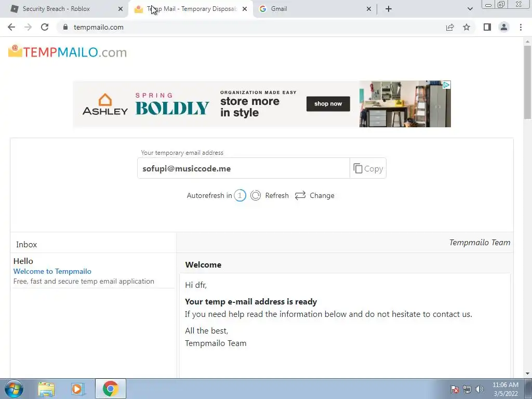Click the network tray icon
This screenshot has width=532, height=399.
[x=467, y=389]
